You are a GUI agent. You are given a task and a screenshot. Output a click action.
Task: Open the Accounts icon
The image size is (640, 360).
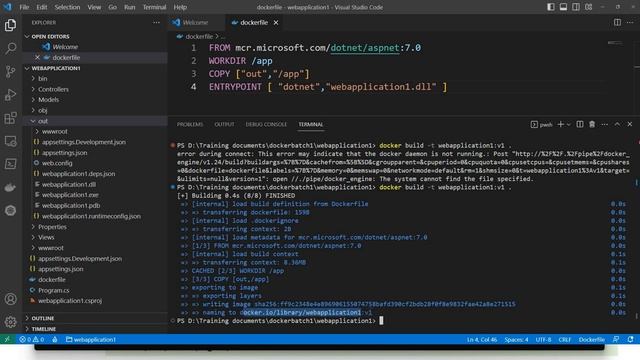pos(11,299)
